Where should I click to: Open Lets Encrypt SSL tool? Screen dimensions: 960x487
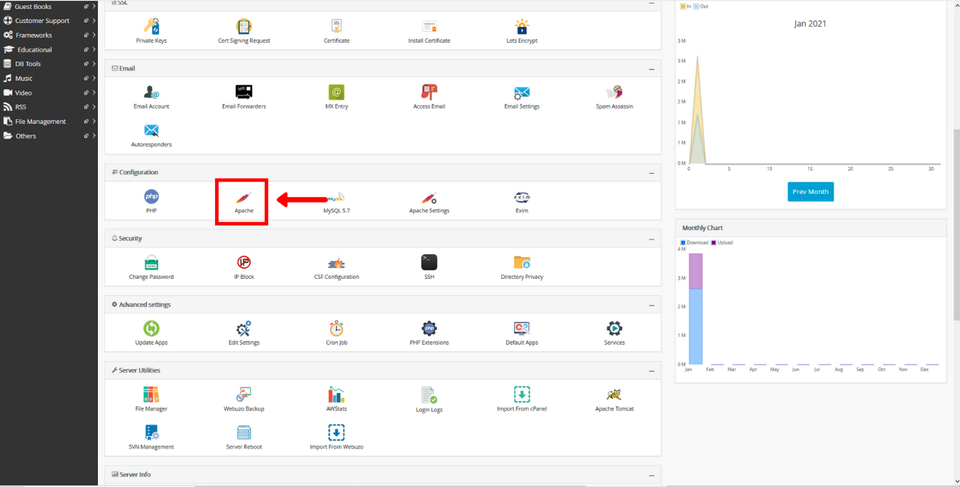[x=521, y=27]
